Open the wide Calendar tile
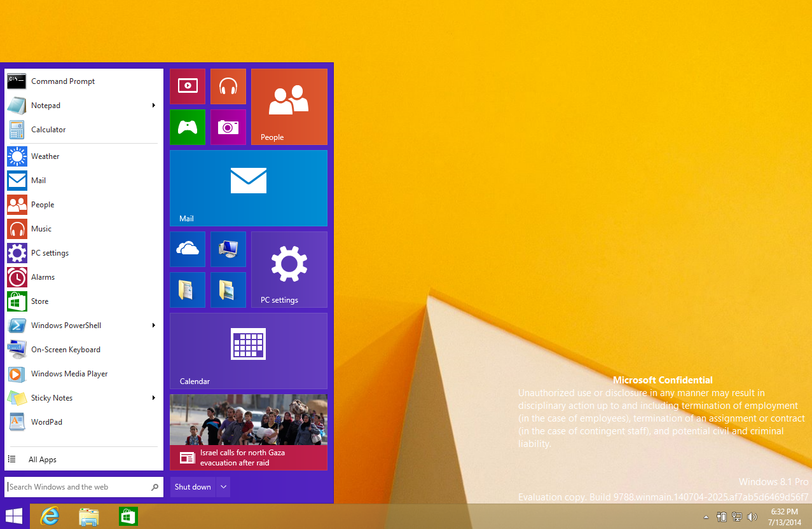 [249, 351]
